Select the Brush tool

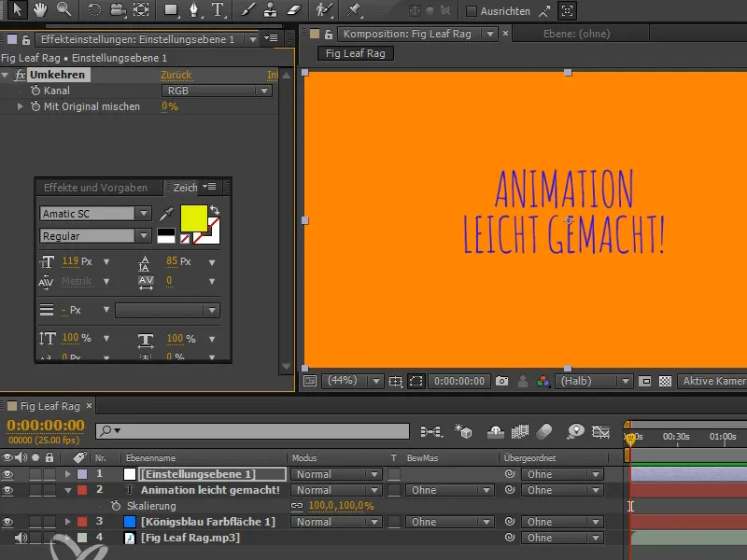point(247,11)
